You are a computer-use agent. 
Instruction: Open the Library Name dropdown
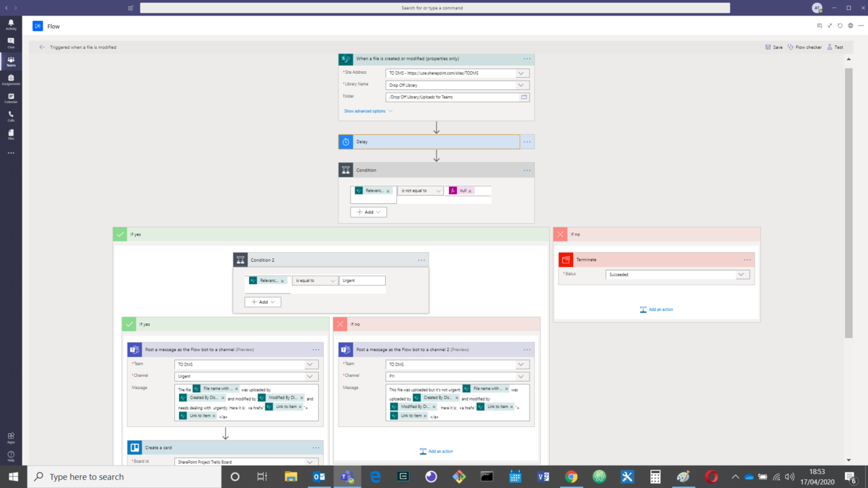(x=520, y=84)
